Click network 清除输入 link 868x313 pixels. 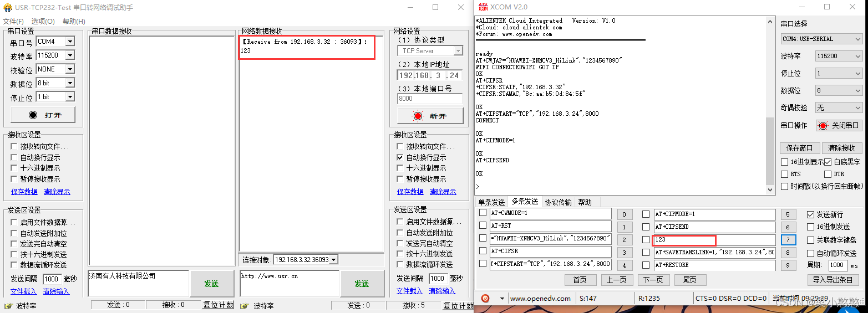tap(443, 291)
